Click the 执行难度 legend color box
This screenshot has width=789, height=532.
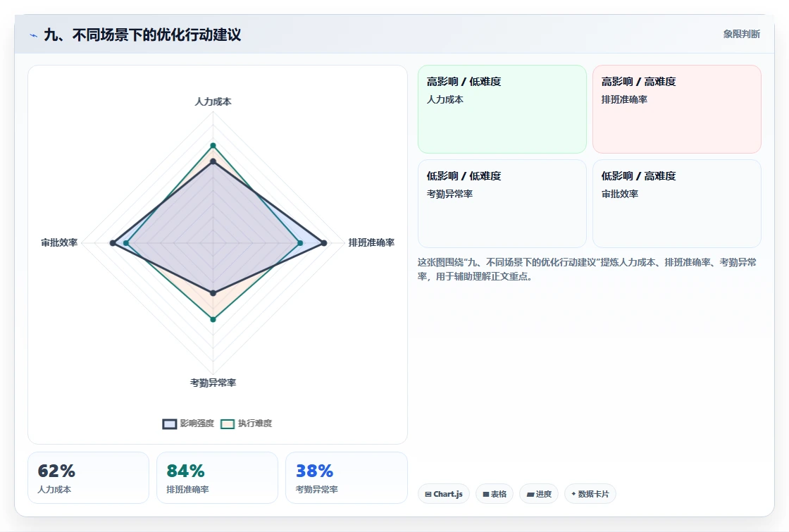point(228,423)
